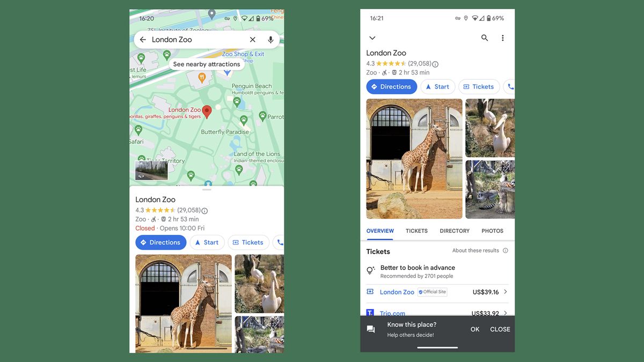Activate voice search using the microphone icon
Viewport: 644px width, 362px height.
tap(270, 40)
